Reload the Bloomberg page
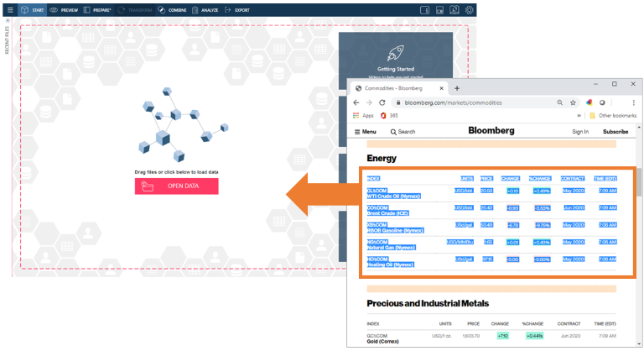Image resolution: width=644 pixels, height=351 pixels. [382, 102]
